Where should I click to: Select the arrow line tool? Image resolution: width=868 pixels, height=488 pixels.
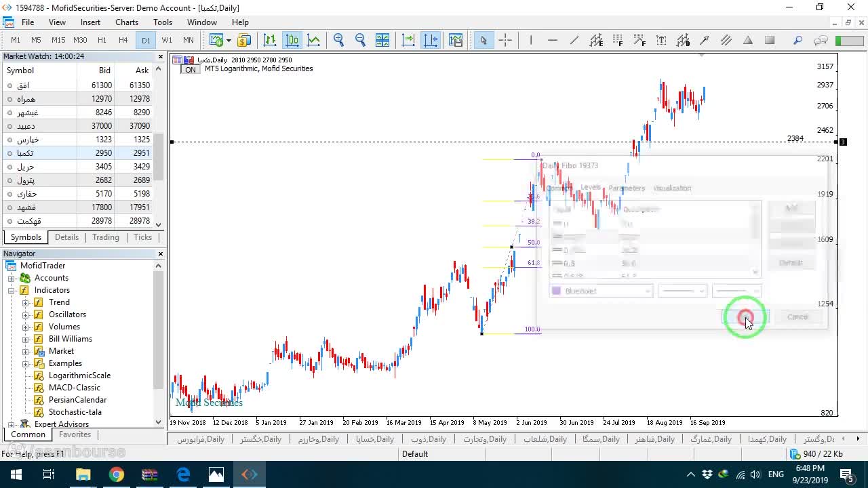pos(705,40)
